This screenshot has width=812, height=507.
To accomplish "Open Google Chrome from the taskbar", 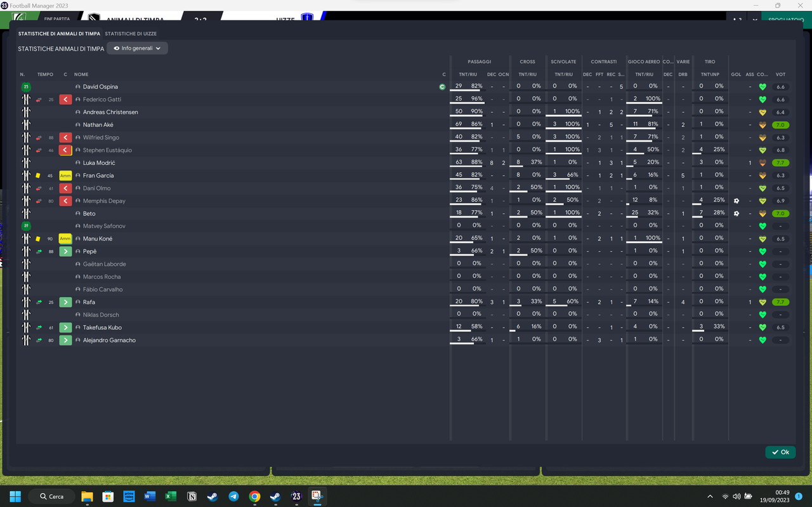I will 254,496.
